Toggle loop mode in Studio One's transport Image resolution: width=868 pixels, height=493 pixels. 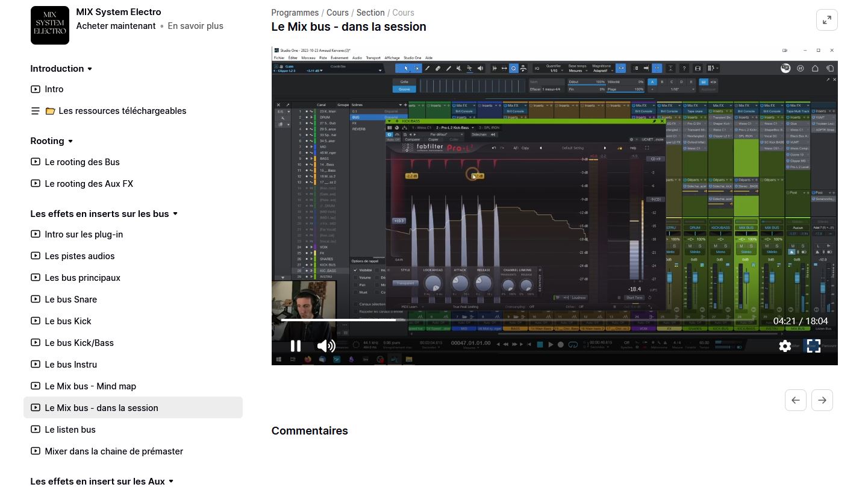573,344
